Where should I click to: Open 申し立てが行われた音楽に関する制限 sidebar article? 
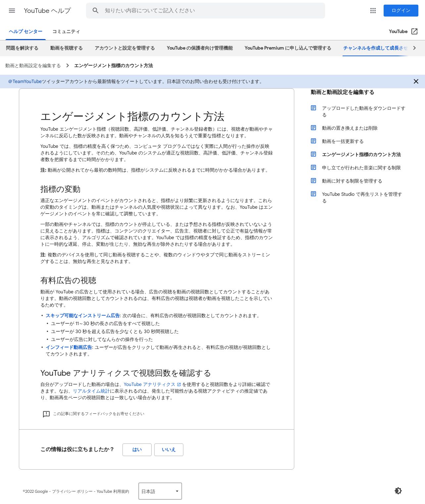(x=361, y=168)
